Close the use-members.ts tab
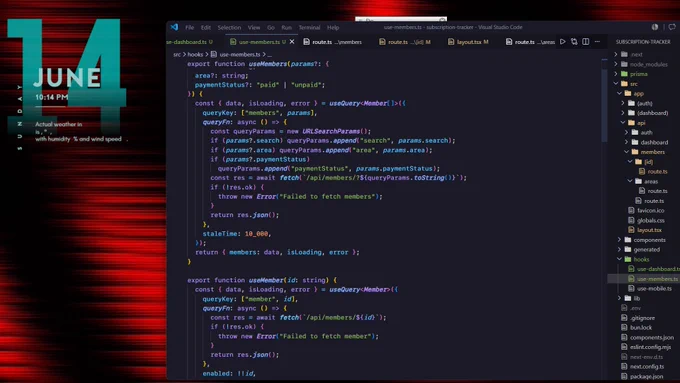 click(x=292, y=42)
